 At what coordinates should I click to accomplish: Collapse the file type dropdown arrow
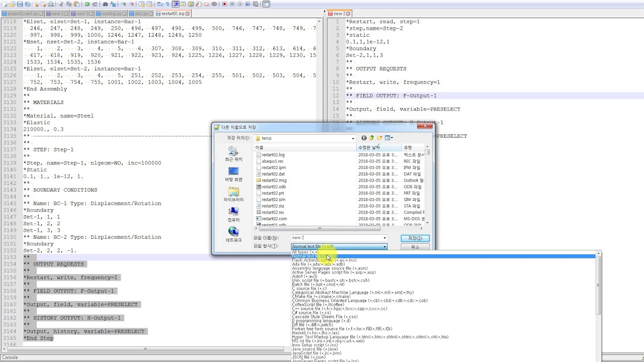[x=385, y=246]
